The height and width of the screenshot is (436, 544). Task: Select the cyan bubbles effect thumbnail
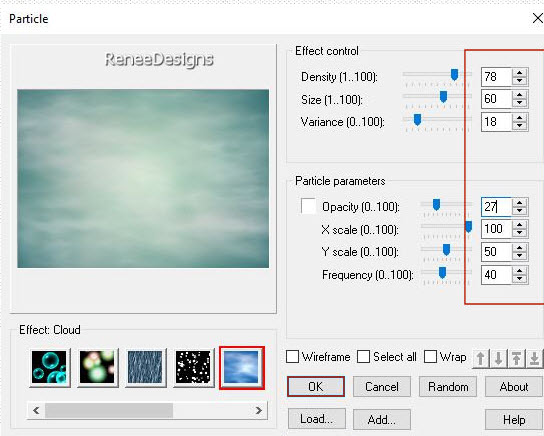coord(49,367)
